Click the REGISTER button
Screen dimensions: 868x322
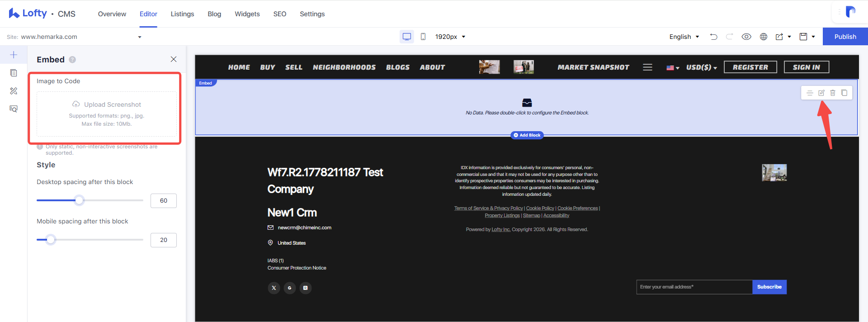click(750, 67)
